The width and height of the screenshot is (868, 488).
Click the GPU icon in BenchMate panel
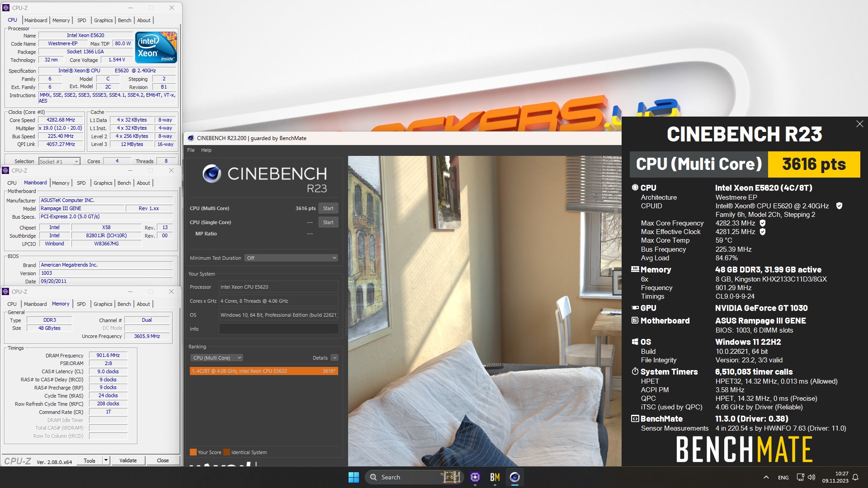point(635,308)
